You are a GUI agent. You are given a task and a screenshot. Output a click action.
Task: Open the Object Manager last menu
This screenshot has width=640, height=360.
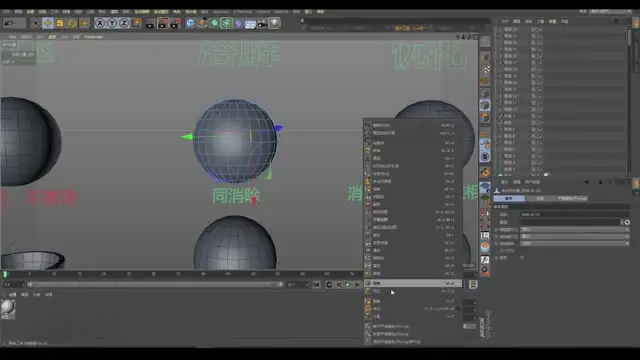(x=564, y=21)
